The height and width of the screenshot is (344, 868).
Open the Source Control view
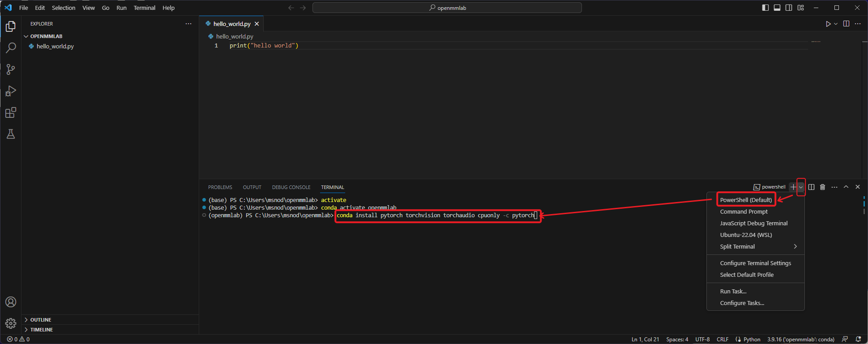pyautogui.click(x=11, y=69)
